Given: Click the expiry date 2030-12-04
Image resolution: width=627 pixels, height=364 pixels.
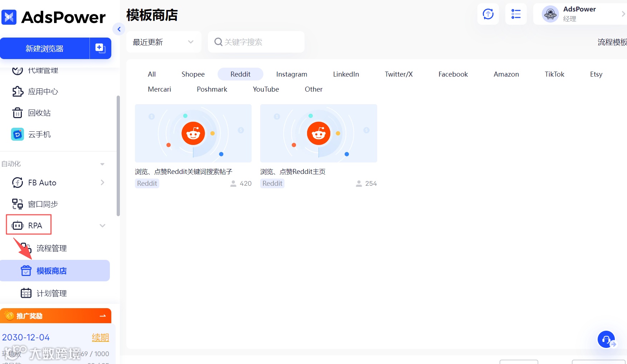Looking at the screenshot, I should 26,338.
